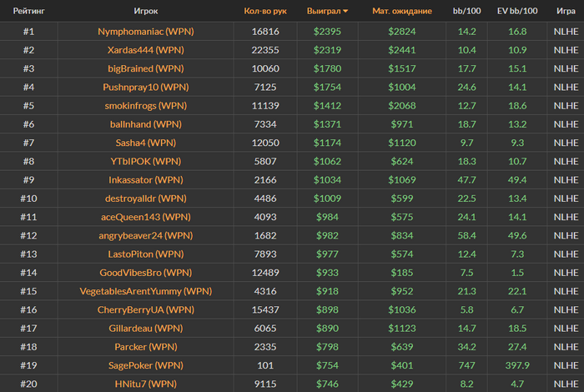Select Inkassator (WPN) player link
The height and width of the screenshot is (392, 584).
click(x=146, y=180)
